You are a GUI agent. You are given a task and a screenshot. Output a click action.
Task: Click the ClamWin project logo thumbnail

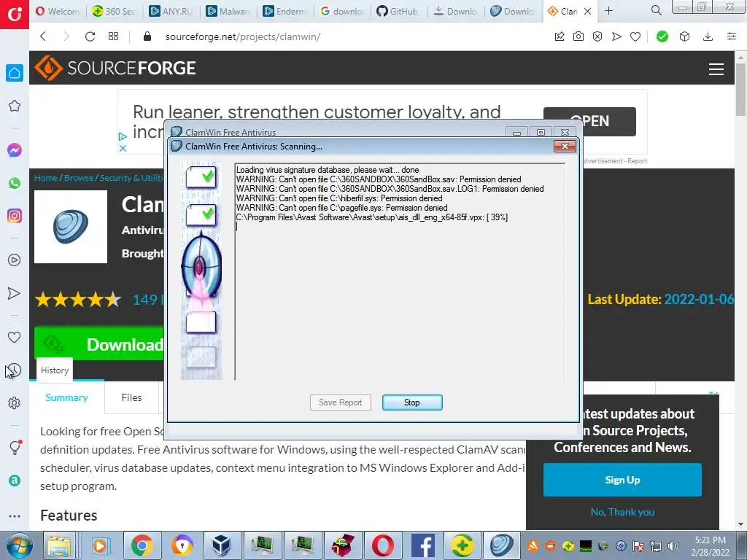(x=71, y=227)
